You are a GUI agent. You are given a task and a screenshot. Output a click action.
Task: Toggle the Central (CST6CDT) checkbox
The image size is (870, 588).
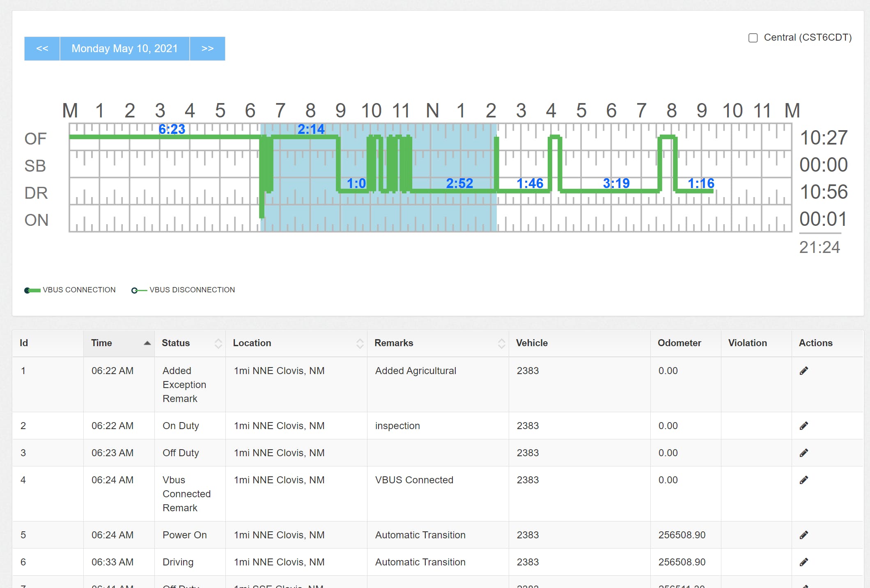[x=753, y=38]
